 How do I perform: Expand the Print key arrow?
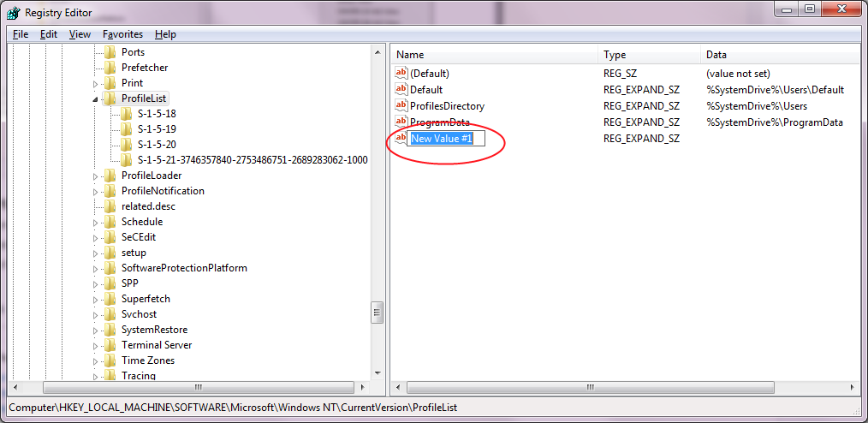tap(95, 84)
